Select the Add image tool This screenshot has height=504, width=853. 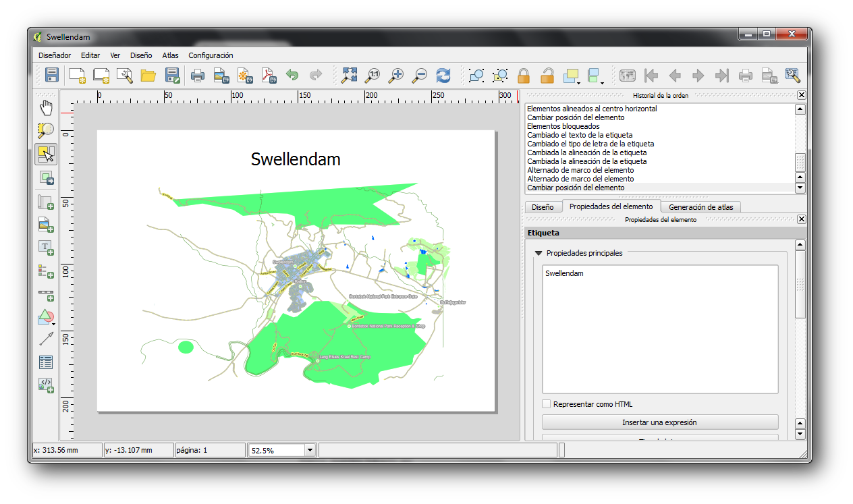tap(46, 225)
